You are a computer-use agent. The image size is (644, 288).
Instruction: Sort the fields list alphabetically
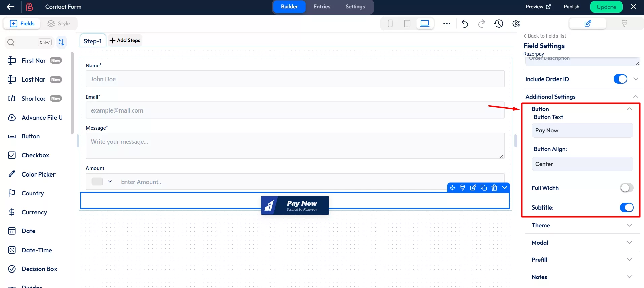pos(61,42)
